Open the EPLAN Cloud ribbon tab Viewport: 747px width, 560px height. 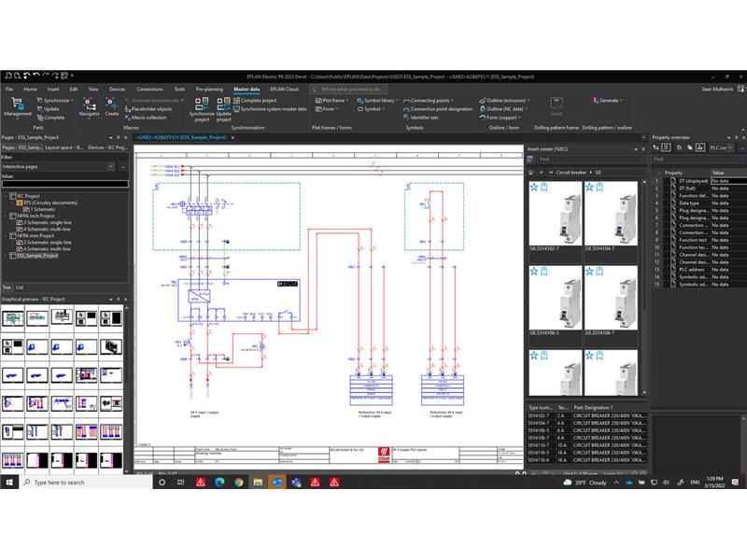click(x=284, y=89)
